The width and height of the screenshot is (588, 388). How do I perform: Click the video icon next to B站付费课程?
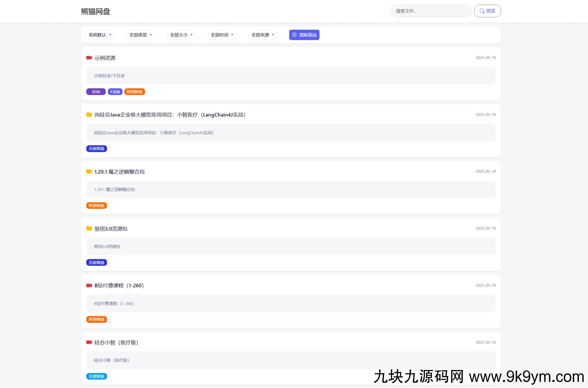point(89,285)
